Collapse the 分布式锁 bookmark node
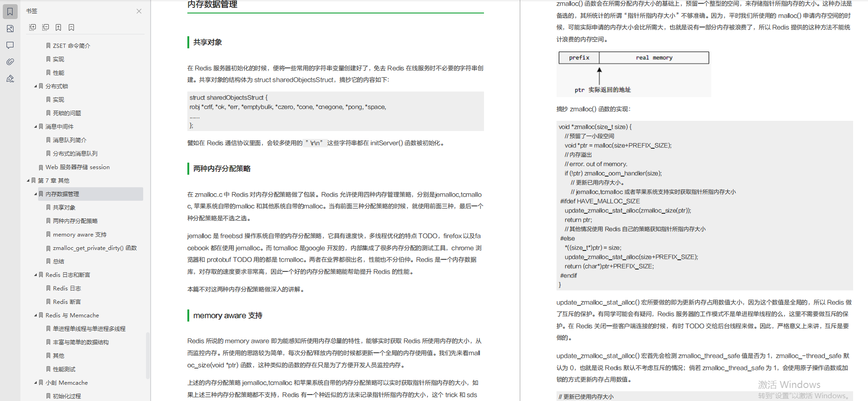868x401 pixels. (x=35, y=86)
